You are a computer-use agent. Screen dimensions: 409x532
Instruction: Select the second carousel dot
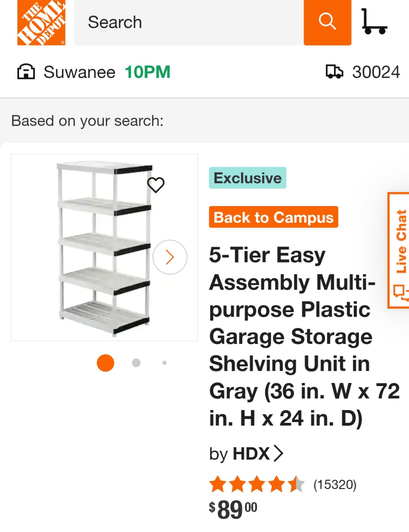click(x=136, y=363)
